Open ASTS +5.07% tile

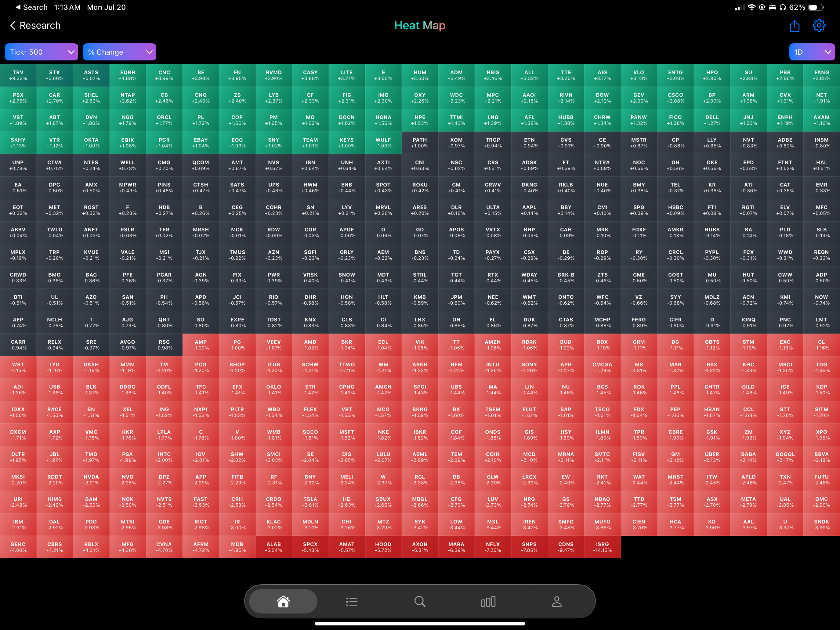point(91,76)
